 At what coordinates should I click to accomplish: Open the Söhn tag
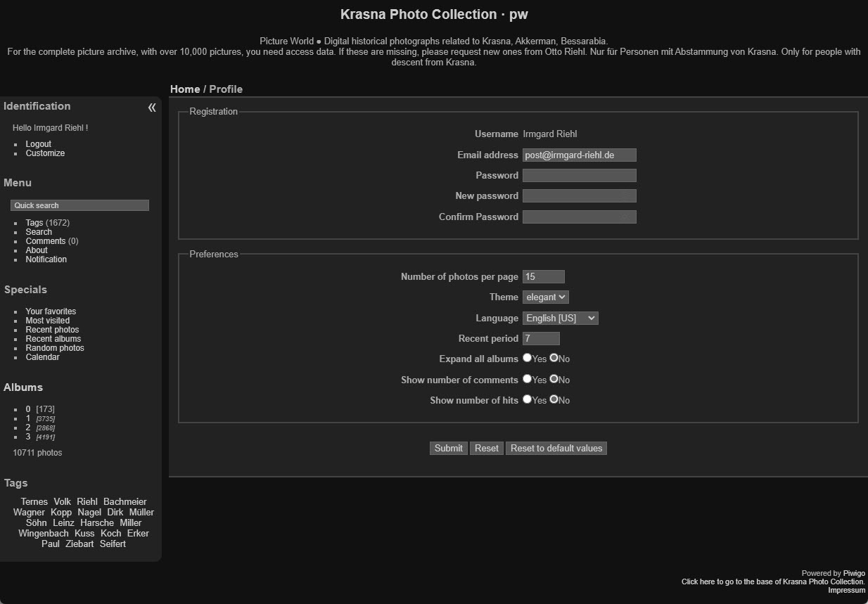click(37, 522)
